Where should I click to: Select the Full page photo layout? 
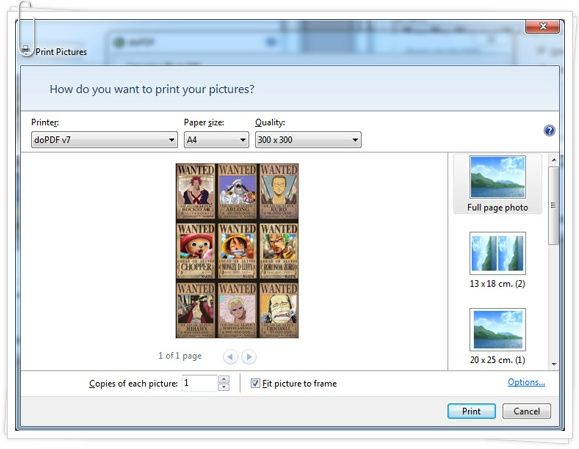[x=497, y=184]
